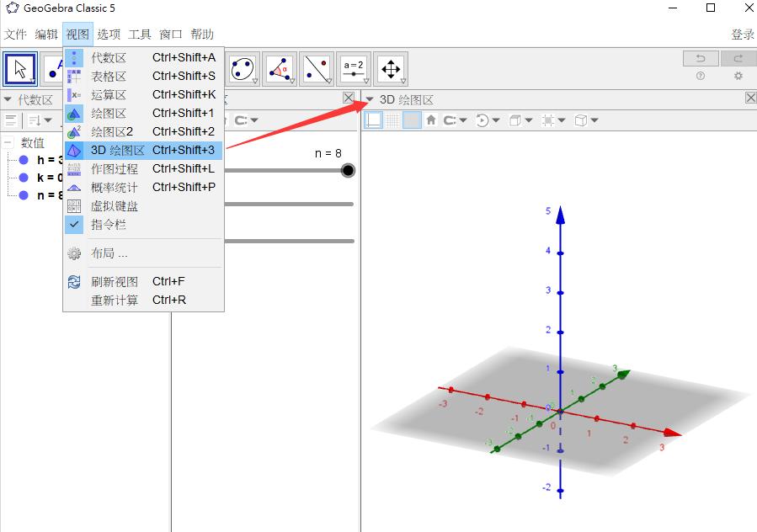Choose the slider tool labeled a=2

click(354, 68)
